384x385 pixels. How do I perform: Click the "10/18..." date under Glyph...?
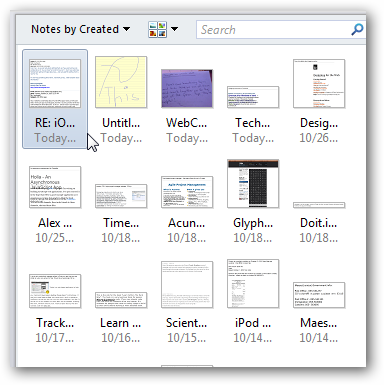click(253, 238)
